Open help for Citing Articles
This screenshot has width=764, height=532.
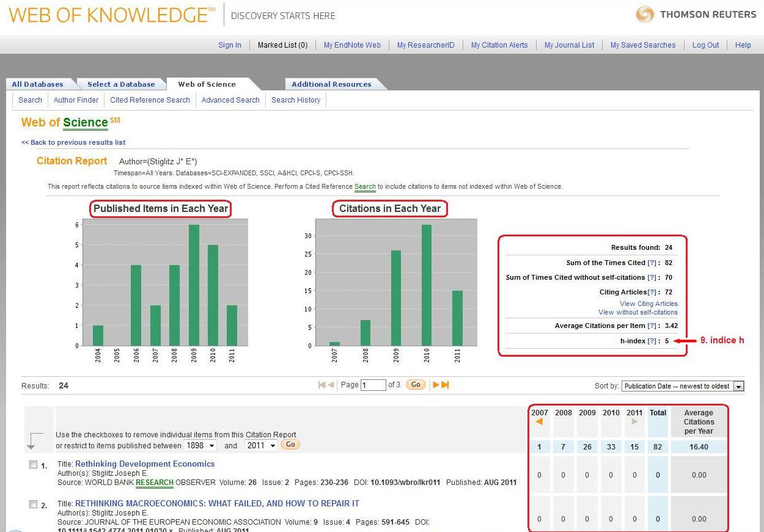pos(652,292)
